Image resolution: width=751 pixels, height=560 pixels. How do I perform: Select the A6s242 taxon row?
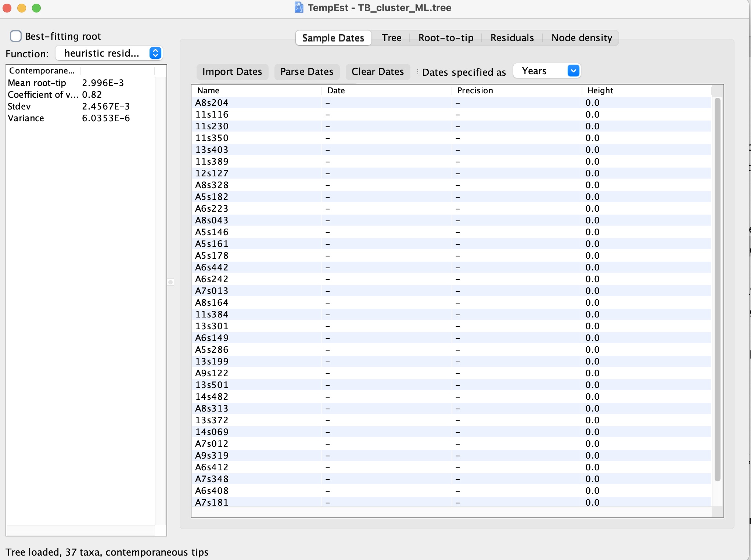click(451, 279)
